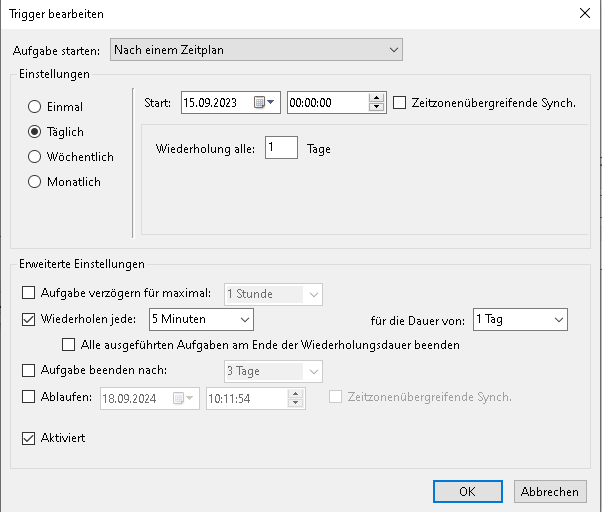The height and width of the screenshot is (512, 602).
Task: Click the OK button
Action: pyautogui.click(x=467, y=491)
